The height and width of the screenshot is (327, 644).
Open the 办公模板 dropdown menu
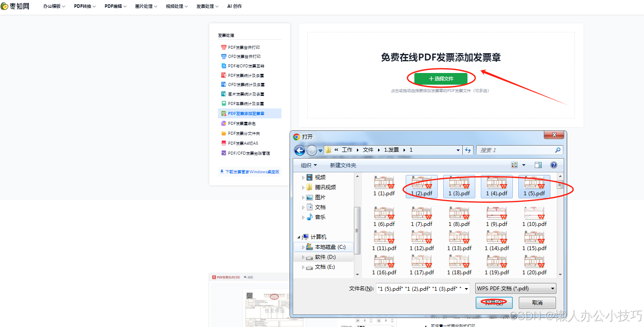54,6
